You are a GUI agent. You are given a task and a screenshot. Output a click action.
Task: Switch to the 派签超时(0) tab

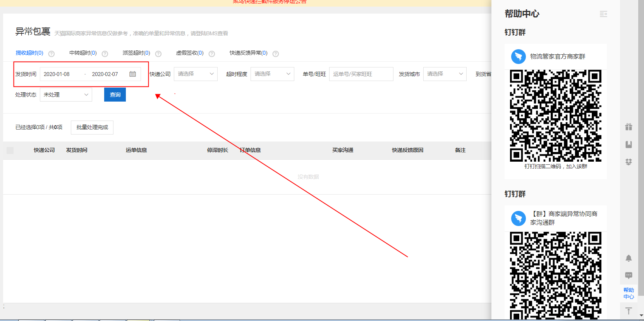pyautogui.click(x=136, y=53)
